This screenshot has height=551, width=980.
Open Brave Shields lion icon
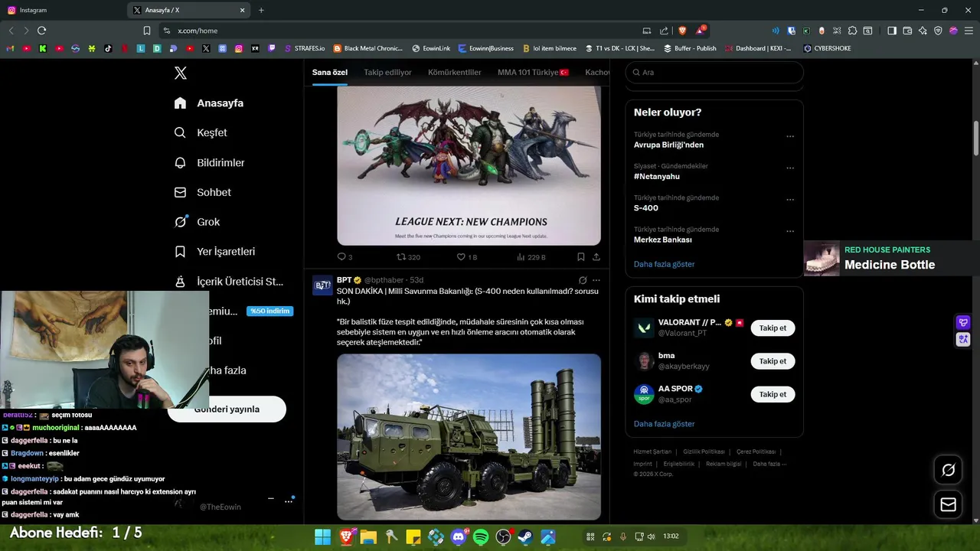(682, 31)
